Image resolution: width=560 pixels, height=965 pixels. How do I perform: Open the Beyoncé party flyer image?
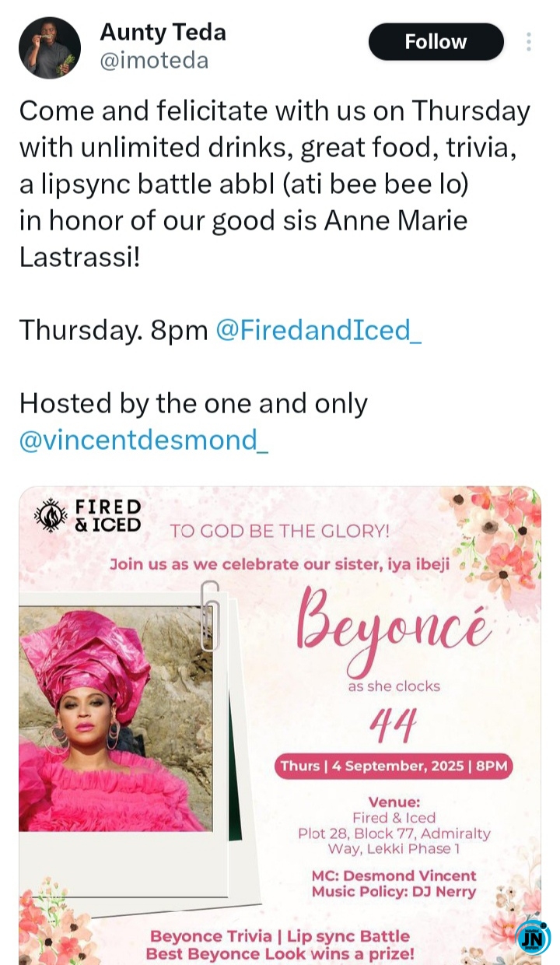pos(280,725)
